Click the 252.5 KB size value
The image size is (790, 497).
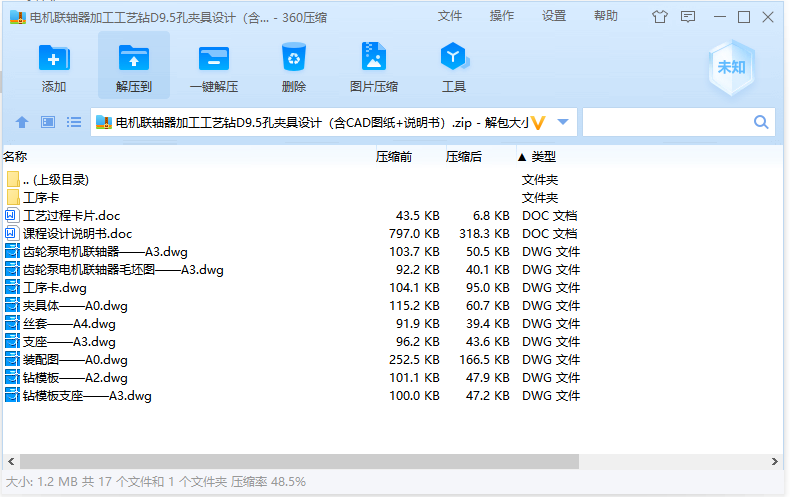[x=414, y=359]
